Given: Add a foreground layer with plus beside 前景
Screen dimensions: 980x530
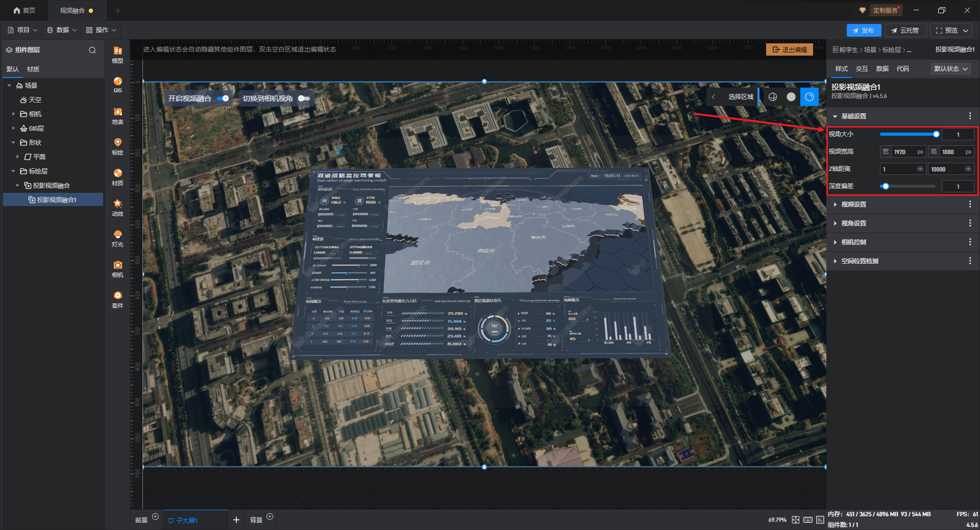Looking at the screenshot, I should (156, 517).
